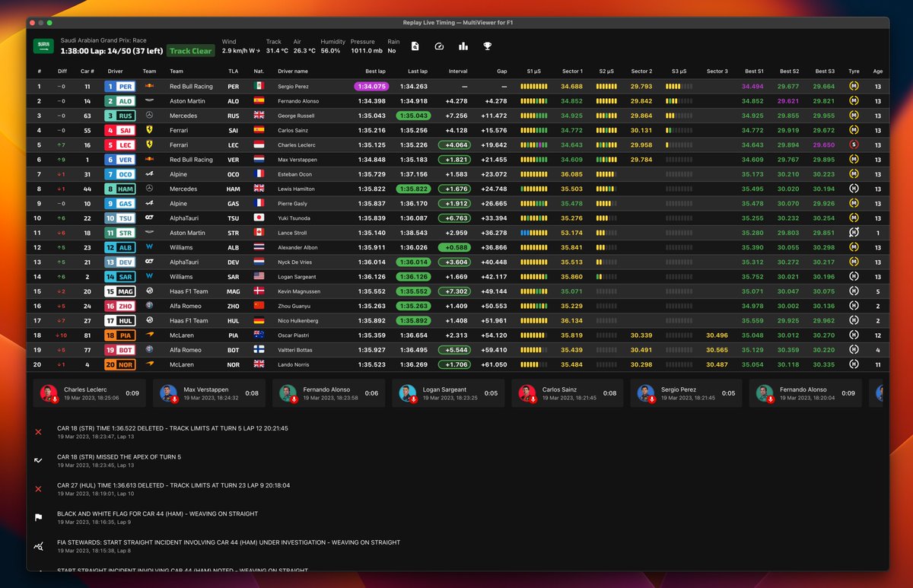Click the Fernando Alonso driver name cell
Image resolution: width=913 pixels, height=588 pixels.
coord(298,101)
